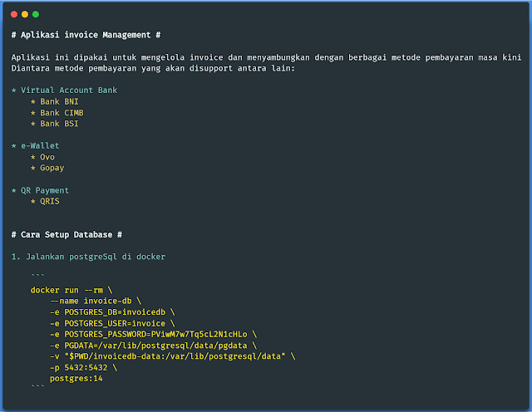Select the heading '# Cara Setup Database #'
Viewport: 532px width, 412px height.
click(x=66, y=234)
